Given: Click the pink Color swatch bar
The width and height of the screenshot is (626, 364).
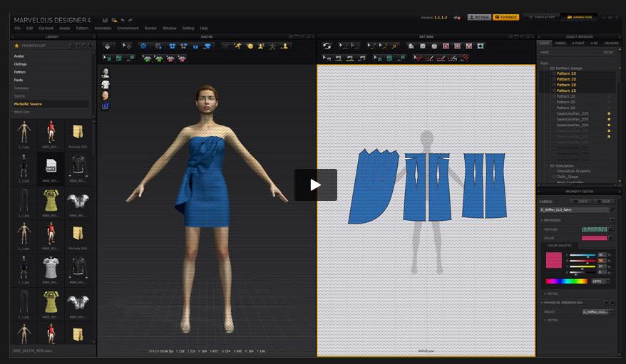Looking at the screenshot, I should (x=594, y=238).
